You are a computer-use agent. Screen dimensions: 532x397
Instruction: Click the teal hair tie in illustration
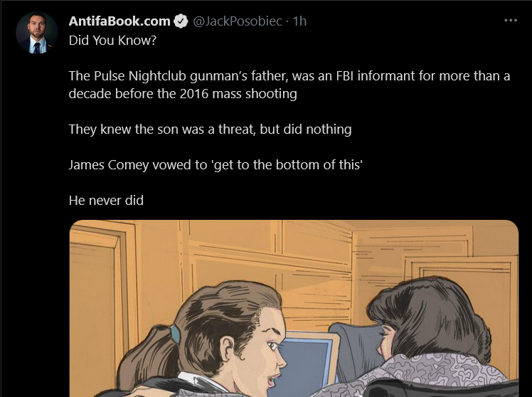click(x=175, y=334)
